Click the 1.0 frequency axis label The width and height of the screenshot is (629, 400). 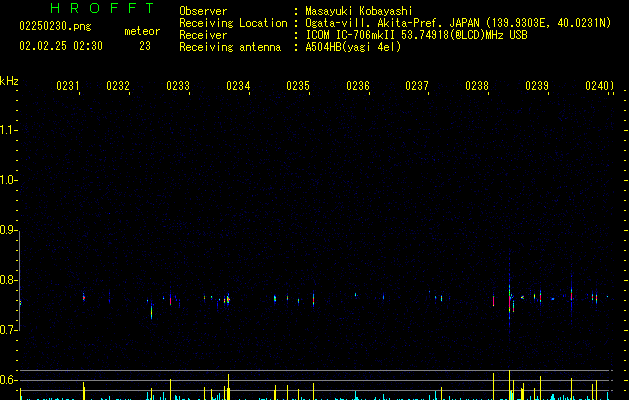tap(8, 180)
